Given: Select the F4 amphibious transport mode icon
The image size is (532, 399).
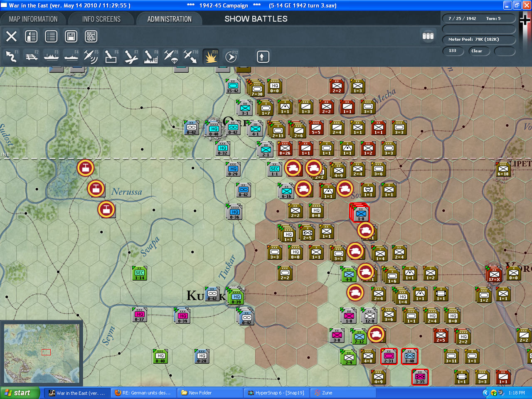Looking at the screenshot, I should click(71, 57).
